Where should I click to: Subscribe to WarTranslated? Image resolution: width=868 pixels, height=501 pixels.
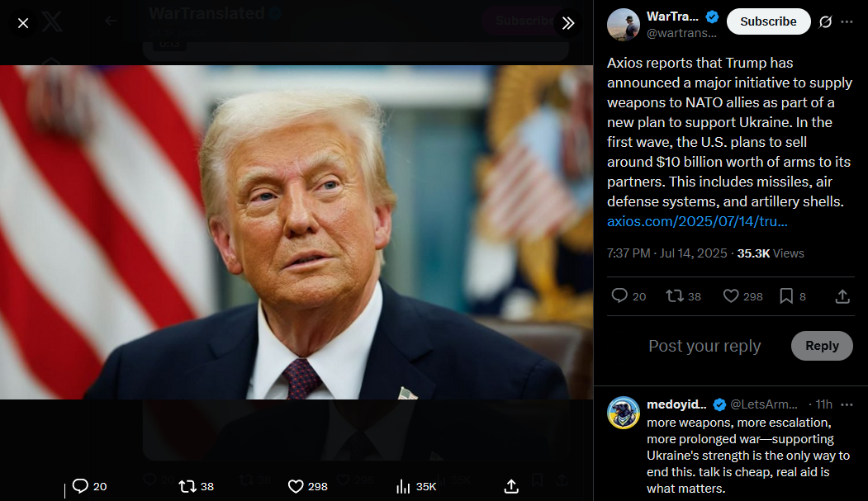point(768,21)
